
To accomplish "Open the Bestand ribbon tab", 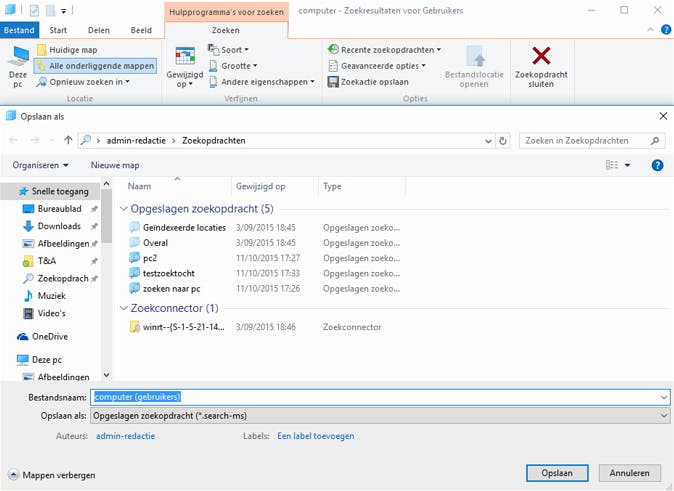I will coord(19,30).
